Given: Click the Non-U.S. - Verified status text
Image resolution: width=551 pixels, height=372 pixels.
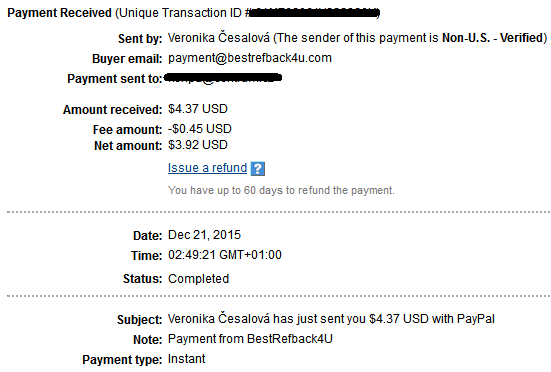Looking at the screenshot, I should tap(493, 38).
